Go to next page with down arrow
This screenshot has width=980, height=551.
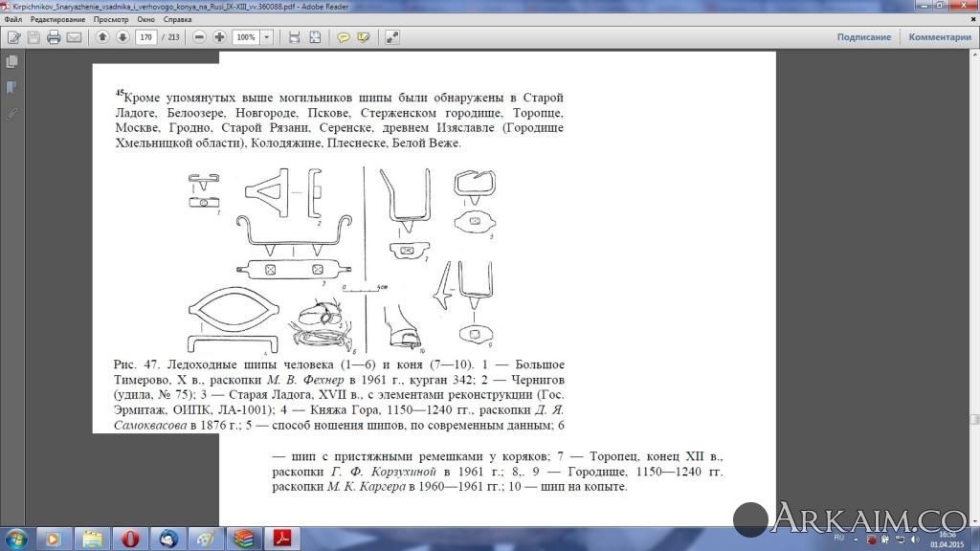122,37
